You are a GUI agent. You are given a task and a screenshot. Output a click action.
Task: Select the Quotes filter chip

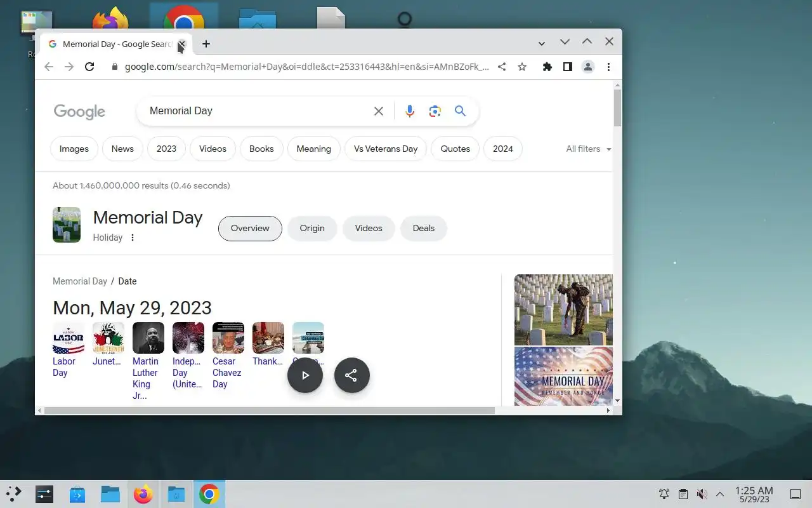(455, 149)
